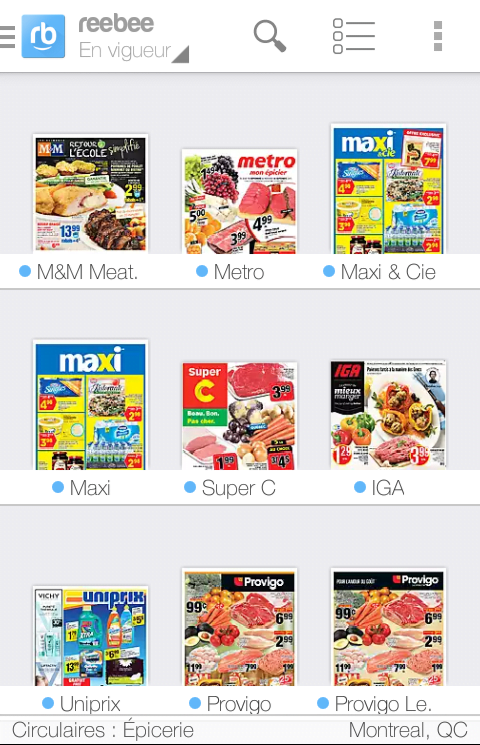Tap the reebee rb logo icon
The image size is (480, 745).
[43, 36]
